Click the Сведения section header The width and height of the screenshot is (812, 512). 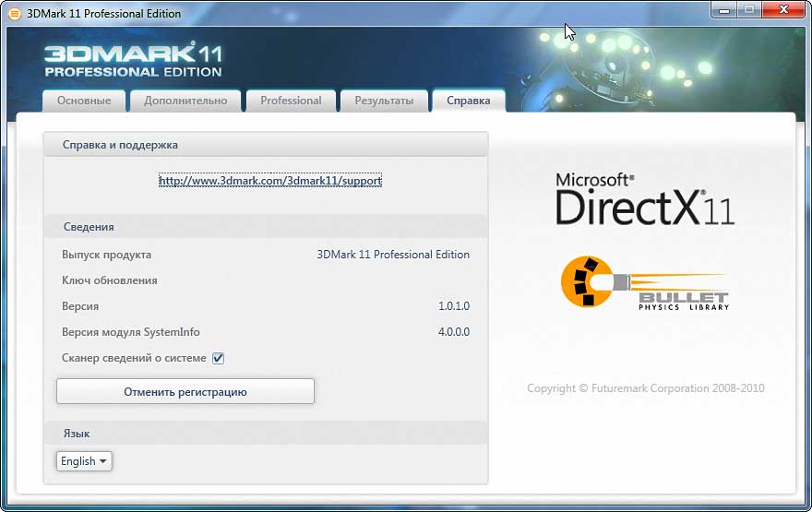coord(89,226)
